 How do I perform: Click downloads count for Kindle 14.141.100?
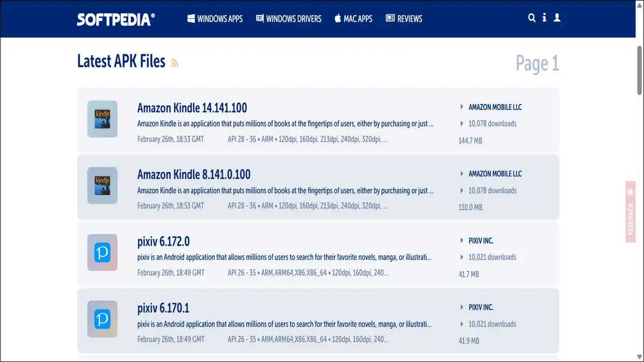tap(493, 123)
